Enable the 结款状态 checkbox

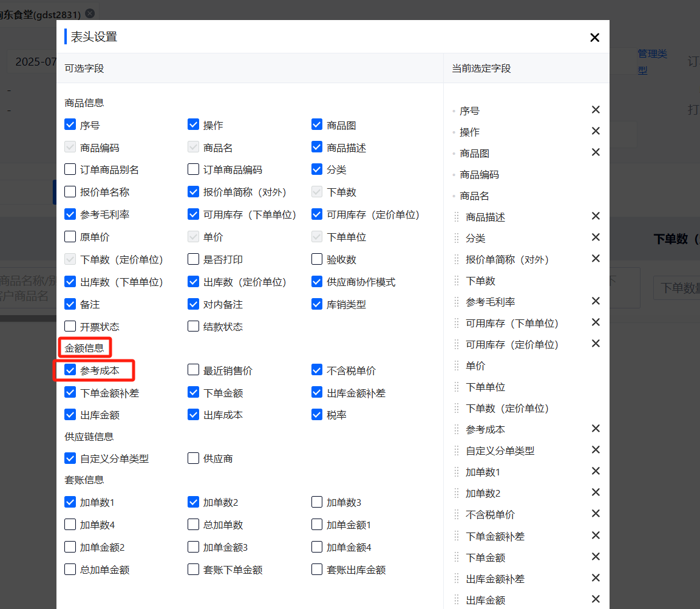pos(193,327)
